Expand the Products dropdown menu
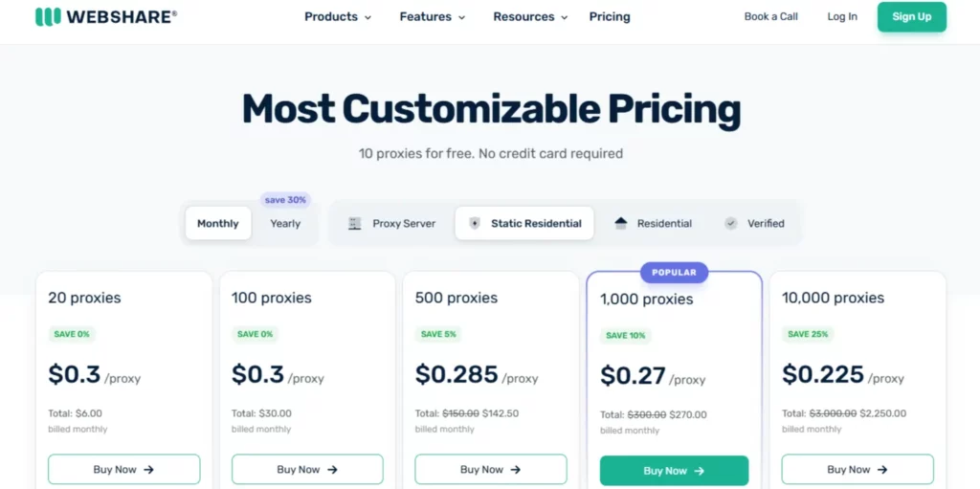 click(x=338, y=16)
